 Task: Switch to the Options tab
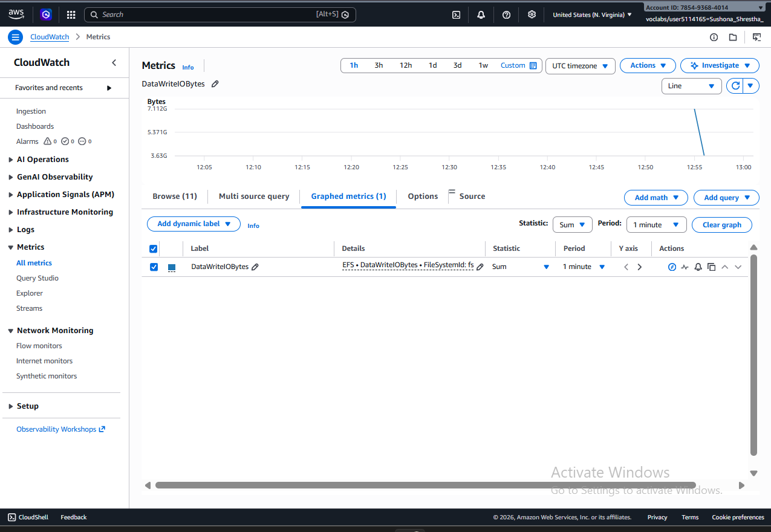pos(423,196)
